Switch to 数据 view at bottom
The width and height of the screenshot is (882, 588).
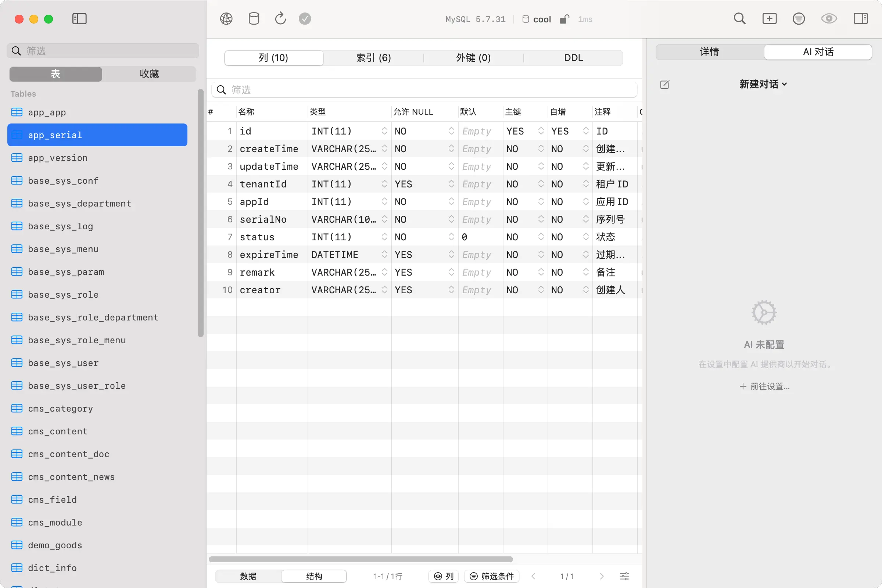pyautogui.click(x=248, y=576)
